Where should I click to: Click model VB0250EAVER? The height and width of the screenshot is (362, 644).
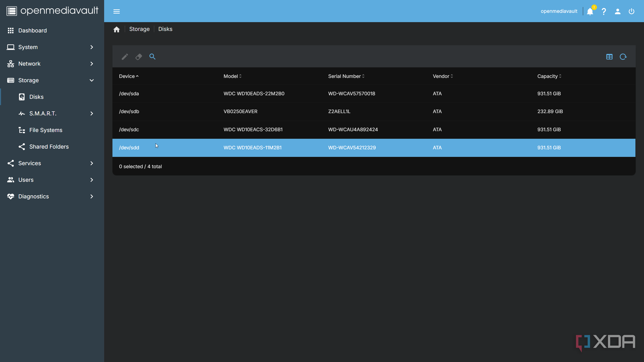(x=240, y=111)
